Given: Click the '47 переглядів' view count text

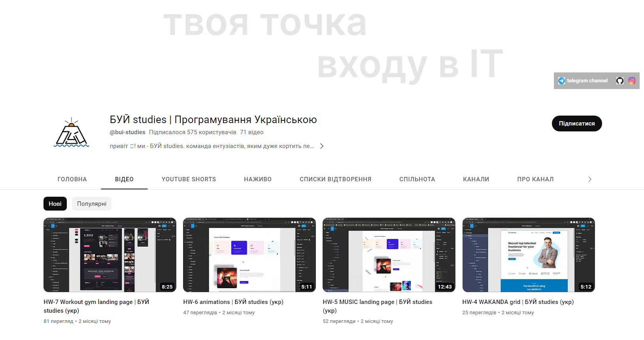Looking at the screenshot, I should (x=200, y=313).
